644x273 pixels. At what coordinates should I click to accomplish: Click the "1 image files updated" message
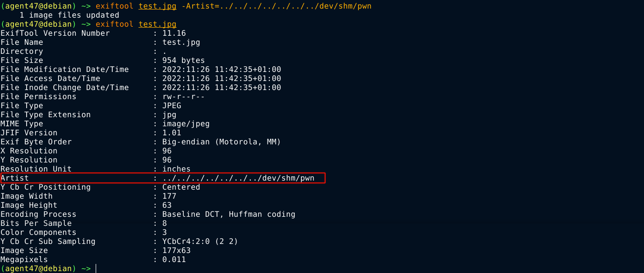click(x=69, y=15)
